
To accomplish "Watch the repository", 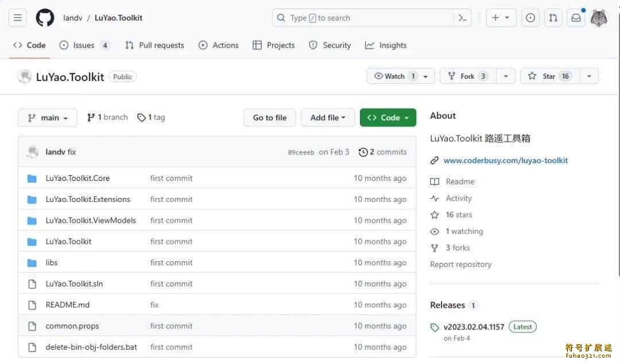I will (x=394, y=76).
